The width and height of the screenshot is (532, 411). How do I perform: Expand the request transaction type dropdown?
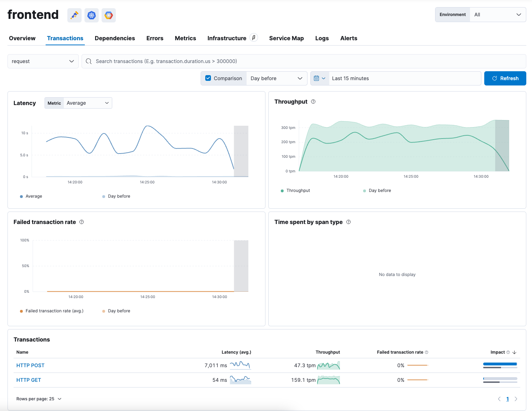point(43,61)
